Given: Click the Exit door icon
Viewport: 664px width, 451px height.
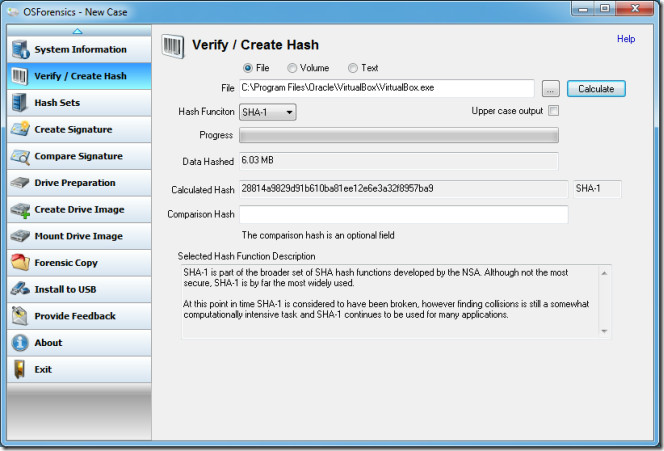Looking at the screenshot, I should 19,369.
